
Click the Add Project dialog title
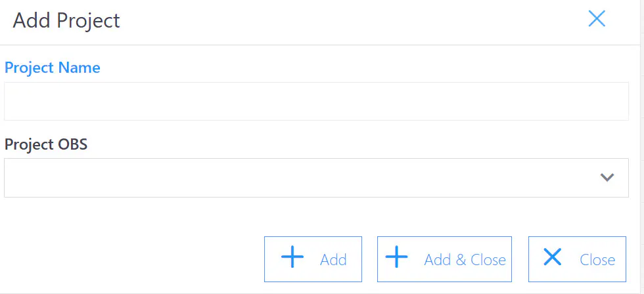click(66, 20)
